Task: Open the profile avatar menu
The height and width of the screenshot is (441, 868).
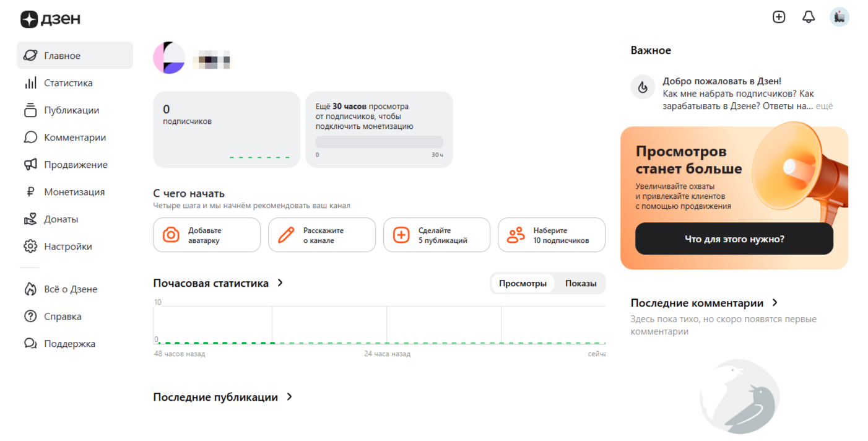Action: pyautogui.click(x=840, y=17)
